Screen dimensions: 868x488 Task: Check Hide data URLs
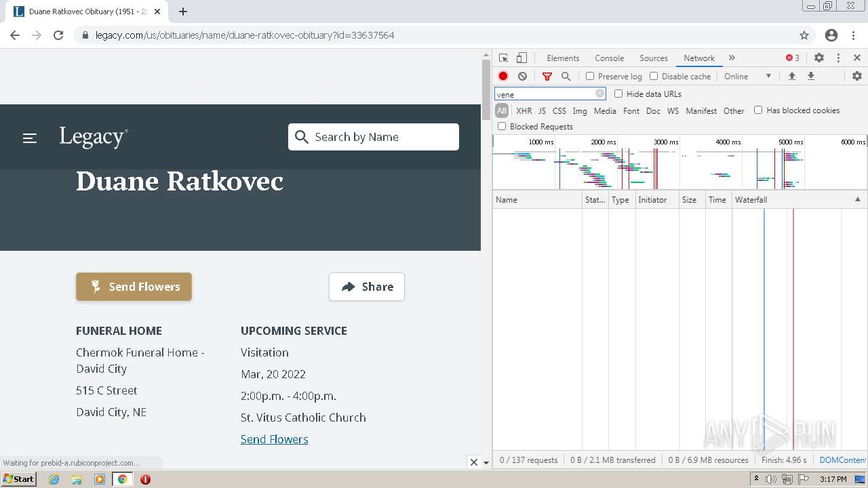[x=618, y=94]
